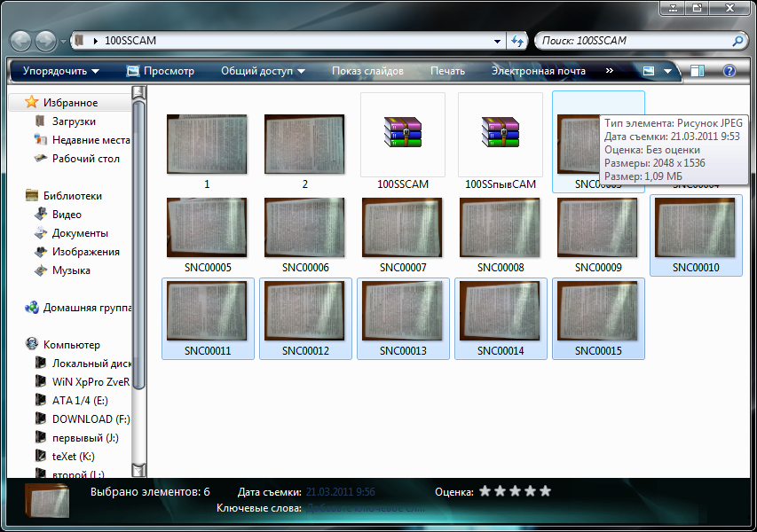The height and width of the screenshot is (532, 757).
Task: Select the SNC00007 thumbnail
Action: (402, 227)
